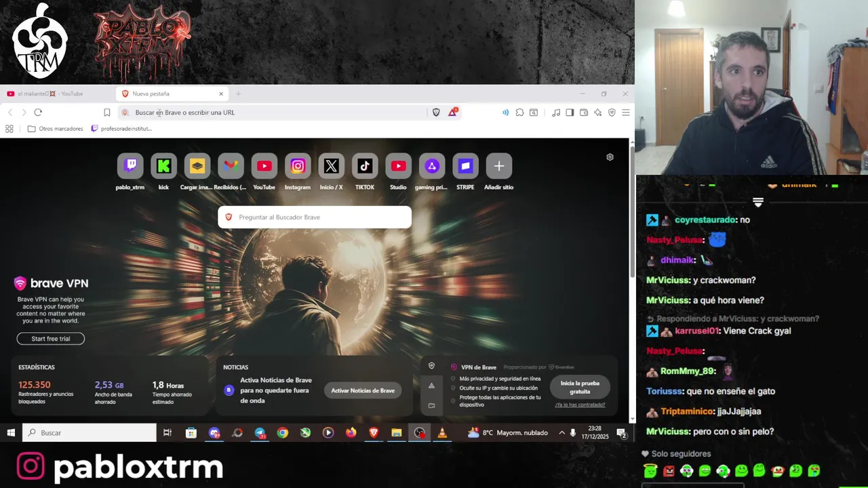Go back with the browser arrow
The image size is (868, 488).
(x=10, y=113)
